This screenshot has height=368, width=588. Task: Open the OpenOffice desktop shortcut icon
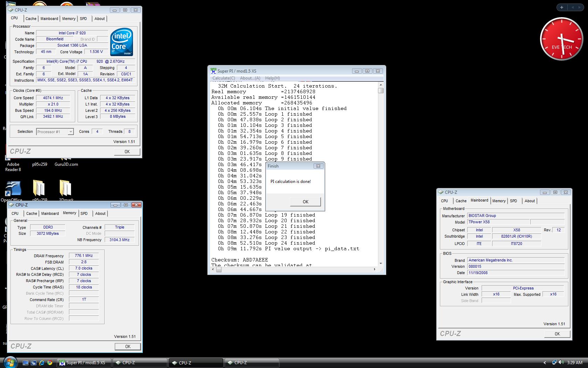pos(13,189)
